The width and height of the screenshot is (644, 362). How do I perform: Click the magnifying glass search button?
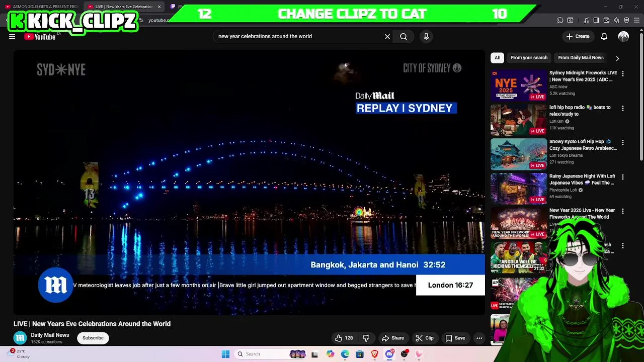click(404, 36)
